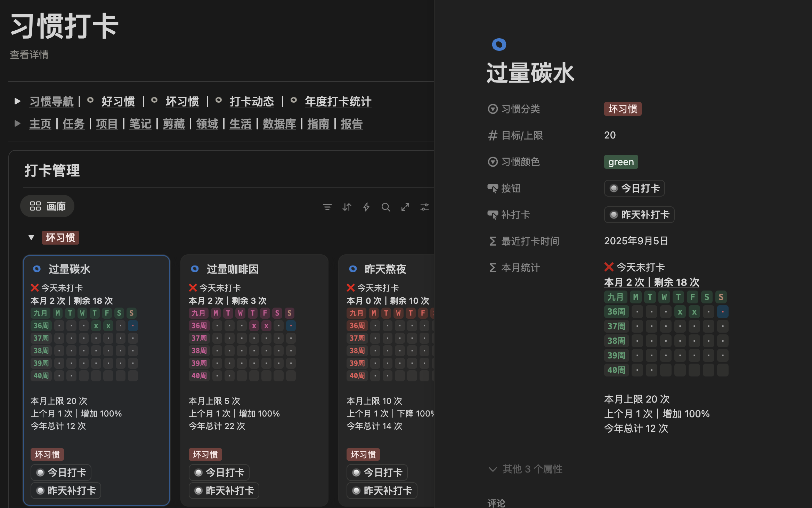
Task: Open the 年度打卡统计 navigation item
Action: pyautogui.click(x=338, y=102)
